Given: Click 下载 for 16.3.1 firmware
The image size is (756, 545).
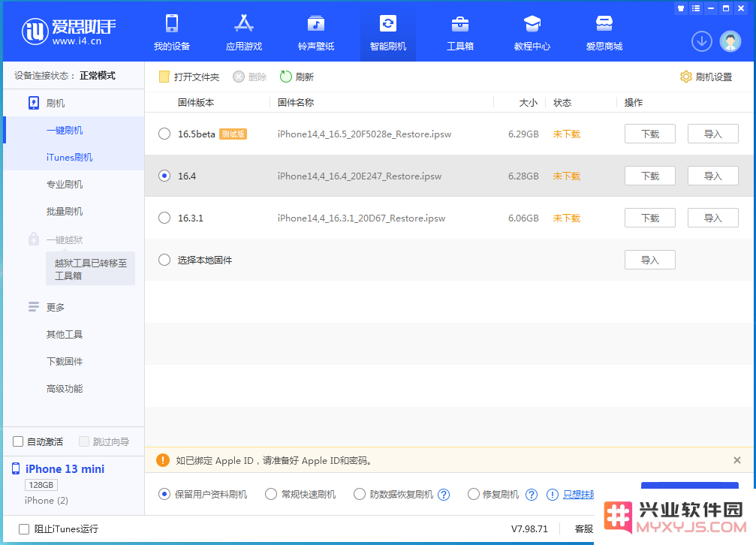Looking at the screenshot, I should pyautogui.click(x=650, y=218).
